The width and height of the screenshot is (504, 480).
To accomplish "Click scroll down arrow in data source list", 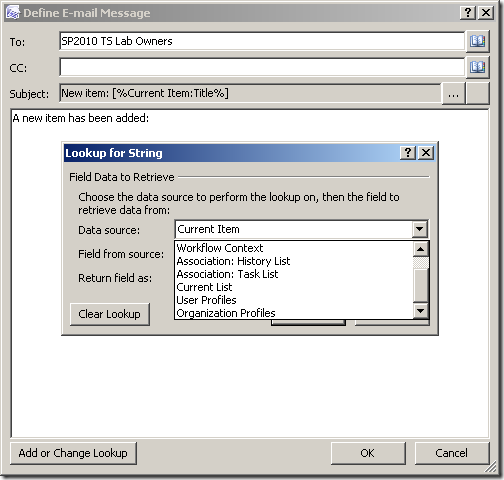I will (421, 311).
